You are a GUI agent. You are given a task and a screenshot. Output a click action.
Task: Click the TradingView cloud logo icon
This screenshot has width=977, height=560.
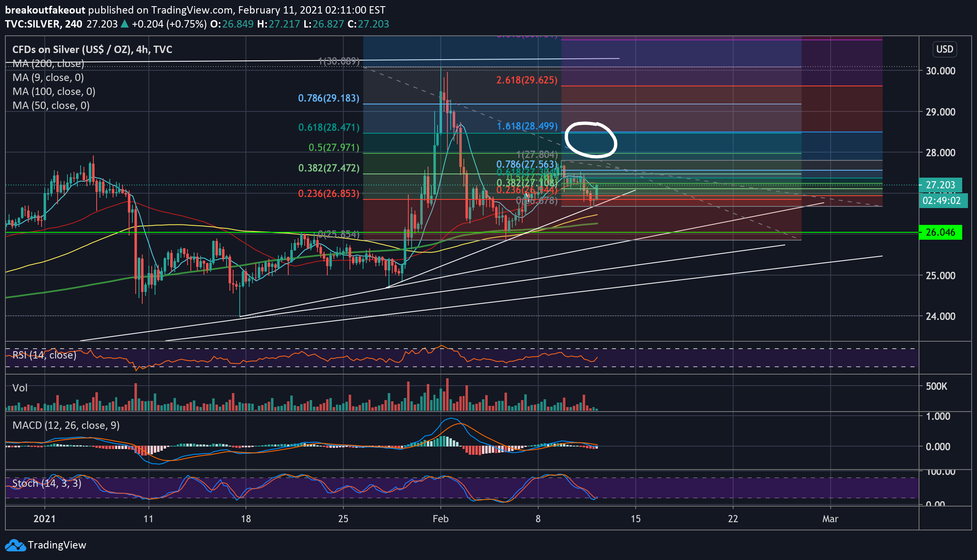click(x=16, y=545)
